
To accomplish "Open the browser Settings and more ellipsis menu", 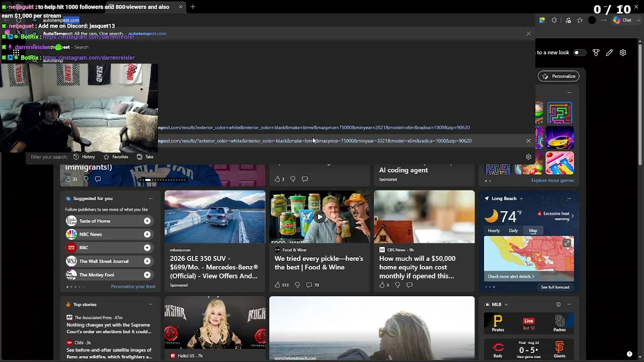I will [x=604, y=20].
